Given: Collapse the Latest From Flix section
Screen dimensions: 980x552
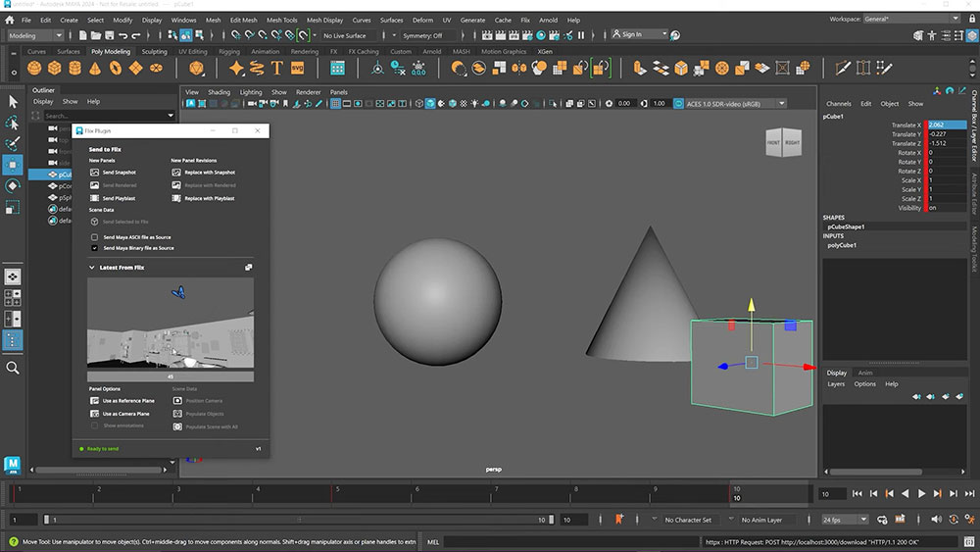Looking at the screenshot, I should tap(92, 267).
